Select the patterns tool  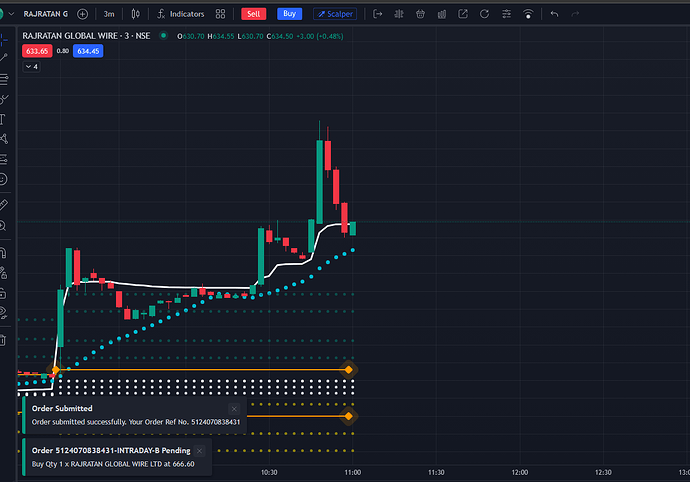(4, 139)
